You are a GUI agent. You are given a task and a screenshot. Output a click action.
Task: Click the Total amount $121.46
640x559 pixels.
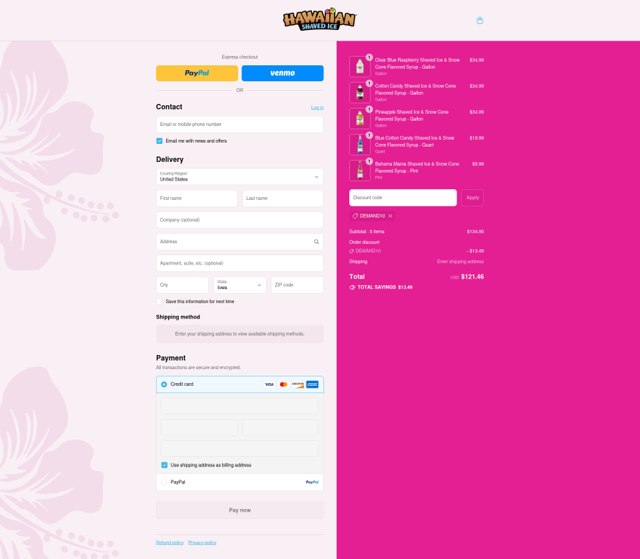472,277
